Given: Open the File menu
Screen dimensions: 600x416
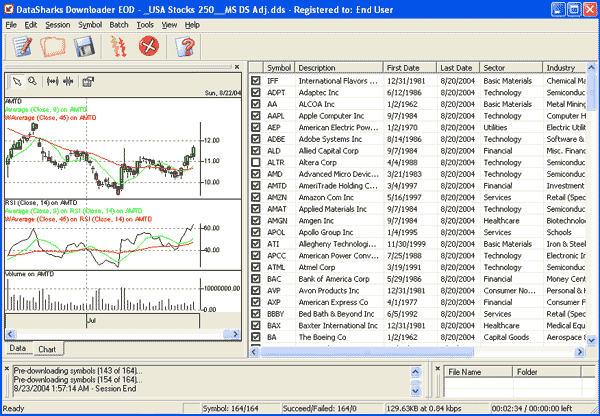Looking at the screenshot, I should 11,25.
